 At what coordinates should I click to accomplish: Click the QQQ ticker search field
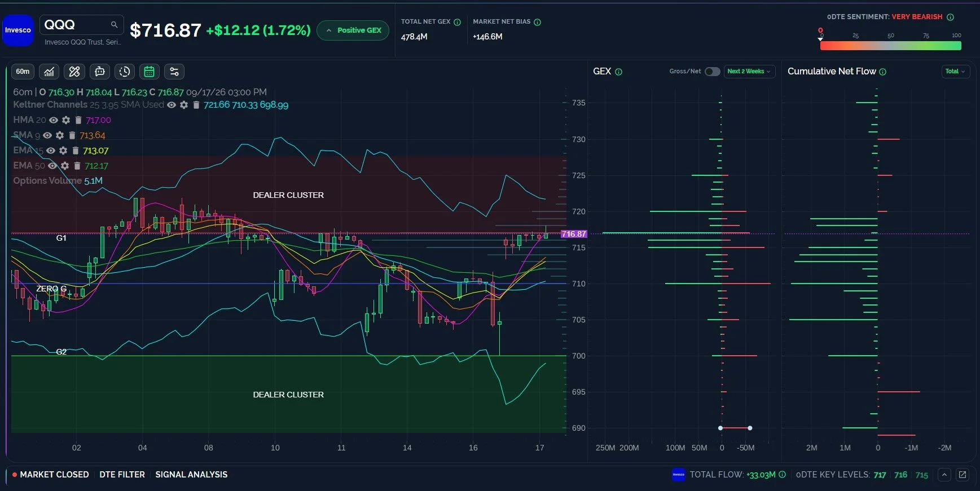tap(81, 25)
